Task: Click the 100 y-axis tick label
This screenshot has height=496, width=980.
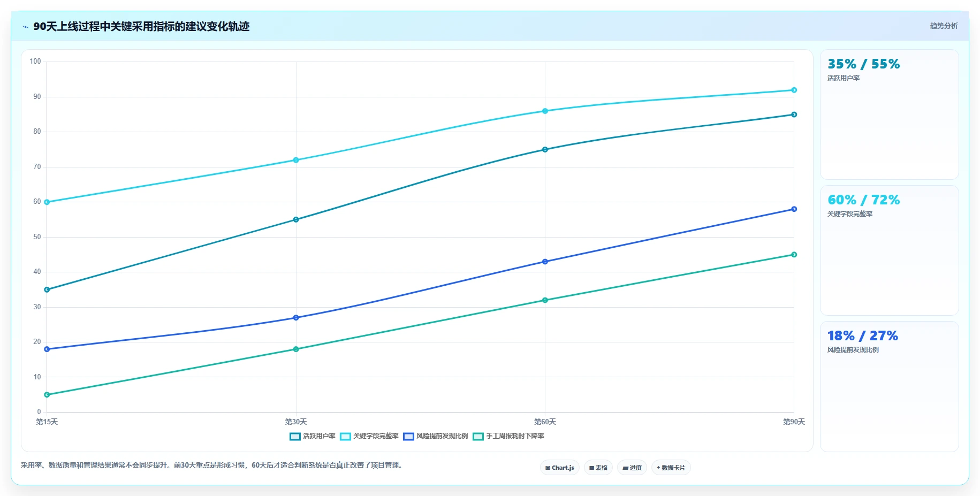Action: pos(35,62)
